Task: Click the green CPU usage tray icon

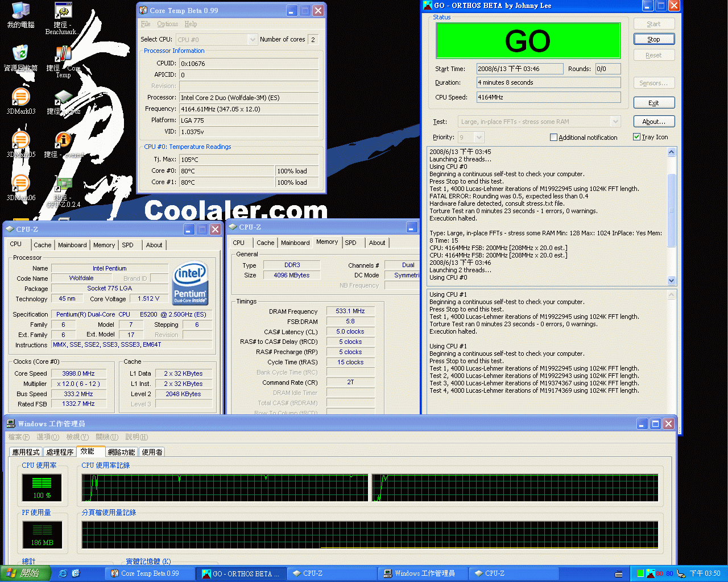Action: [640, 573]
